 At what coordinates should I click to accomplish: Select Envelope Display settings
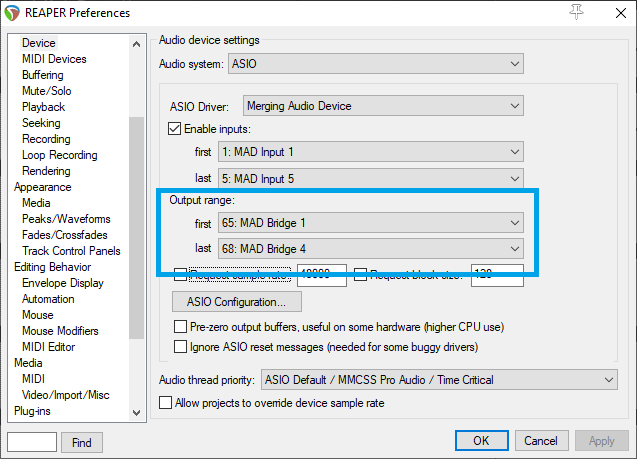(x=63, y=283)
